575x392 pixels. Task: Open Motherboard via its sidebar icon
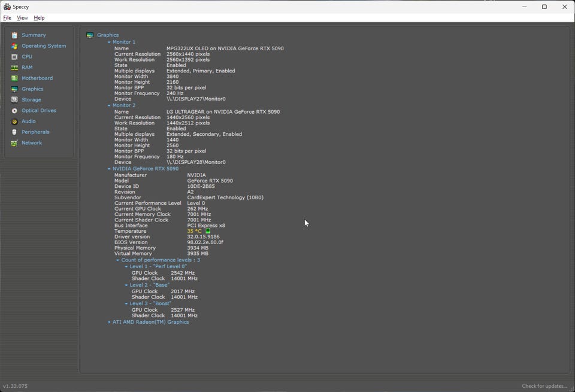tap(14, 78)
